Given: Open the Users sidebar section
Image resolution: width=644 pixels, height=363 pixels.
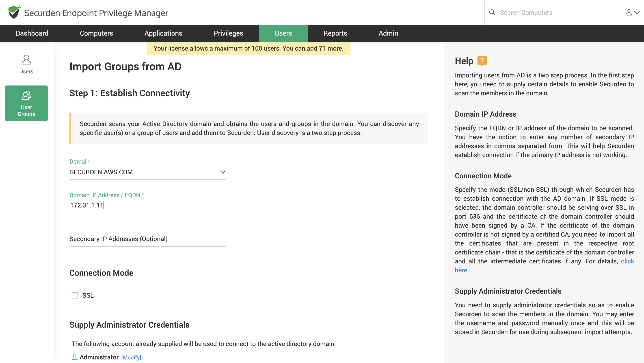Looking at the screenshot, I should pyautogui.click(x=26, y=64).
